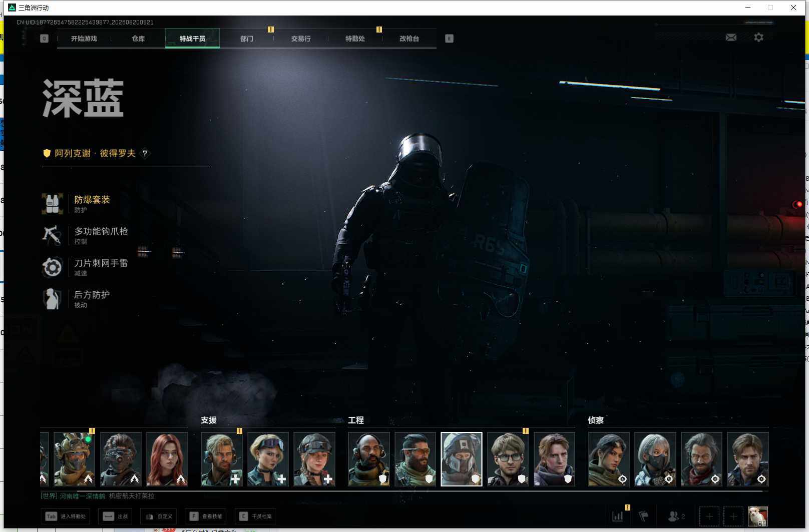Image resolution: width=809 pixels, height=532 pixels.
Task: Switch to the 特勤处 tab
Action: [x=355, y=39]
